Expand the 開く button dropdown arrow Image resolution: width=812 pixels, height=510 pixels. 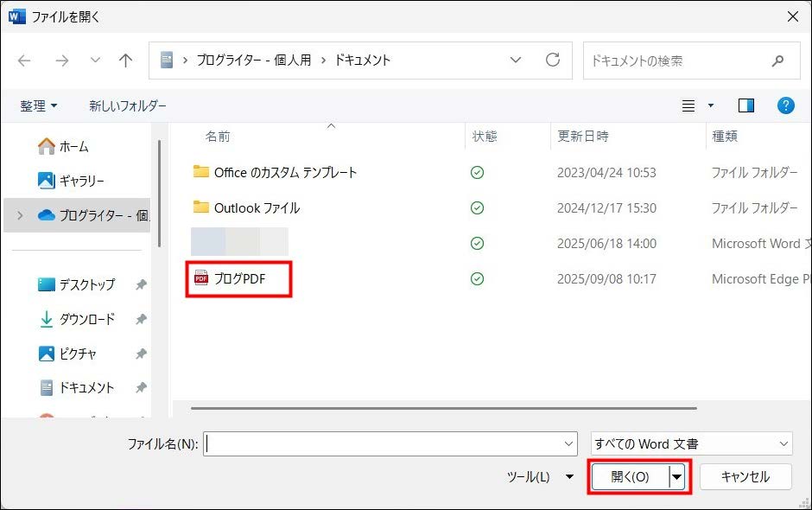tap(678, 476)
